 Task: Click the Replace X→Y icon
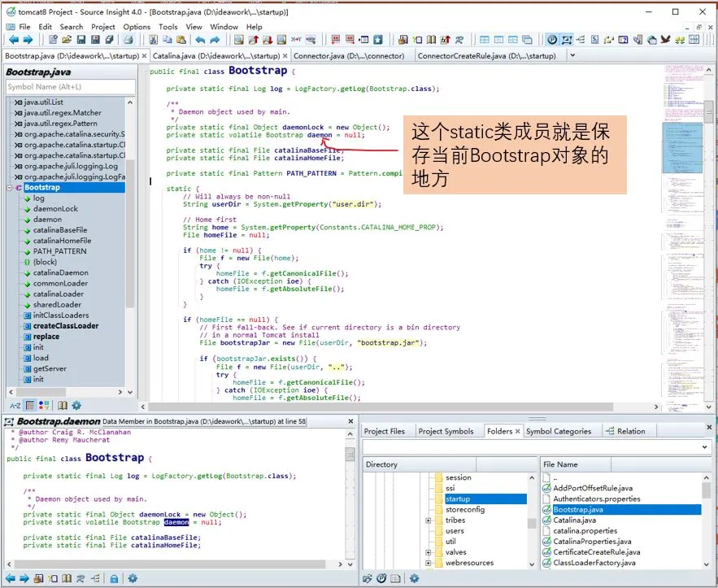(x=296, y=40)
